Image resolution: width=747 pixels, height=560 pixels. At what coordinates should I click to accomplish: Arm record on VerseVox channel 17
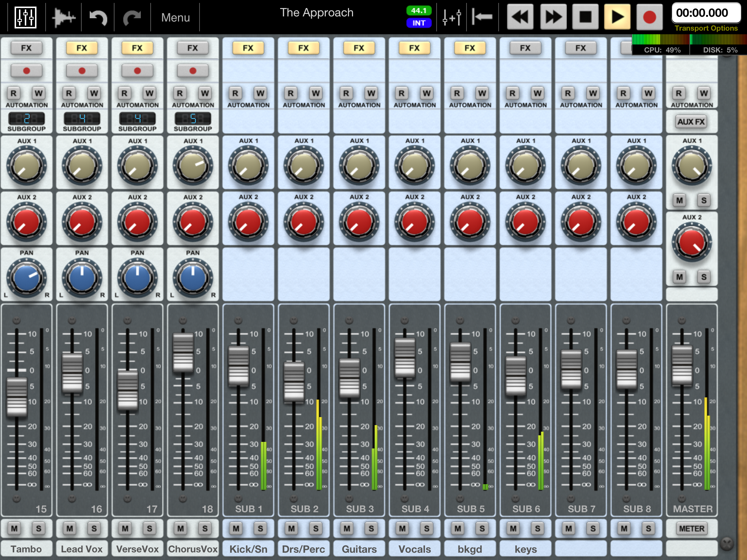138,71
